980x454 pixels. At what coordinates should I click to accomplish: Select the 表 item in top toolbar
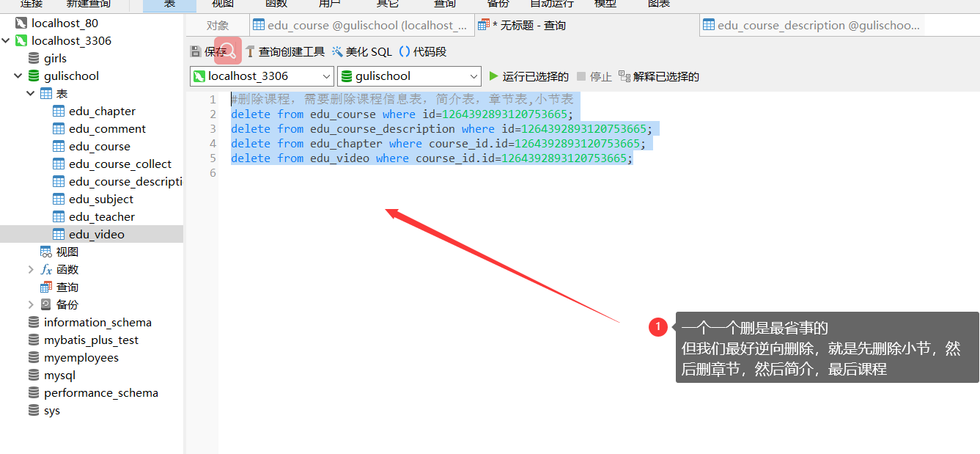(x=169, y=4)
